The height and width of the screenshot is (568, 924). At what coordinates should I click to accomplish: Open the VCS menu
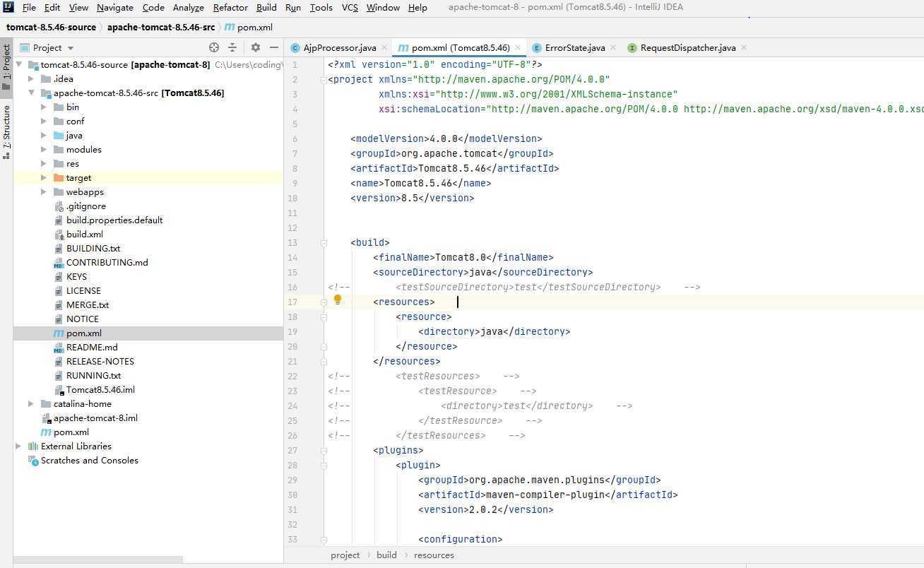[350, 8]
